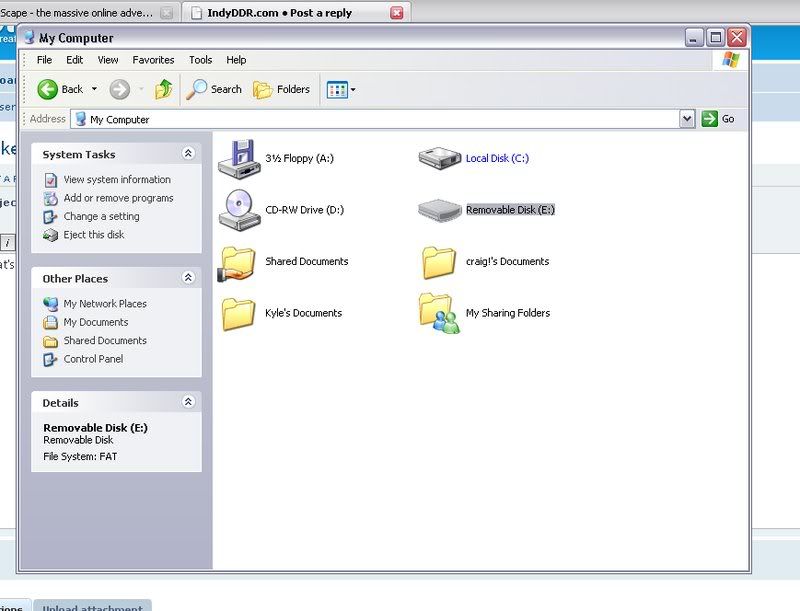The width and height of the screenshot is (800, 611).
Task: Toggle the Folders pane button
Action: coord(282,89)
